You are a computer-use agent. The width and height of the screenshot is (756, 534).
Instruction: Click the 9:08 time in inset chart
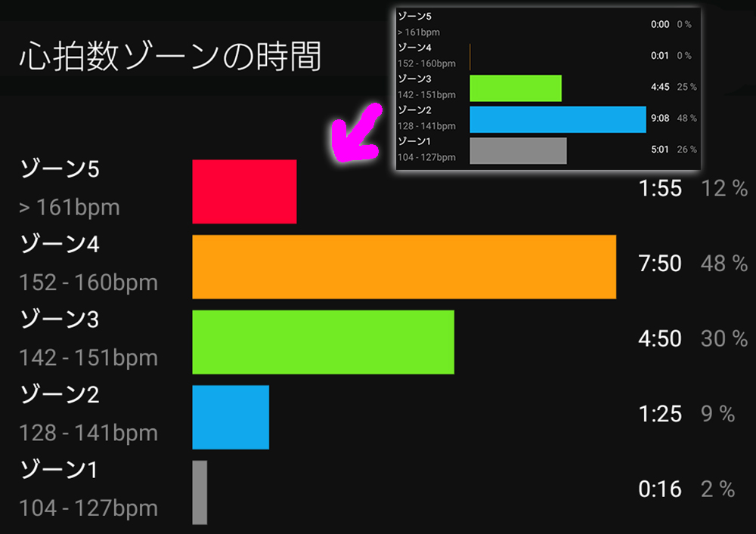tap(660, 118)
